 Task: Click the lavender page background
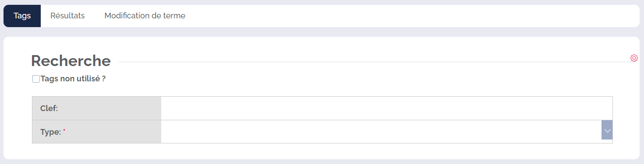coord(322,32)
